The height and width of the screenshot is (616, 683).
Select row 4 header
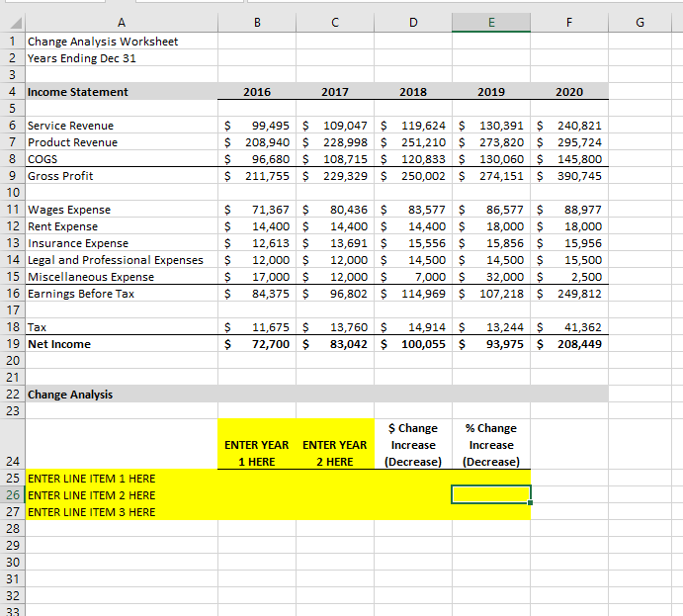pos(12,92)
